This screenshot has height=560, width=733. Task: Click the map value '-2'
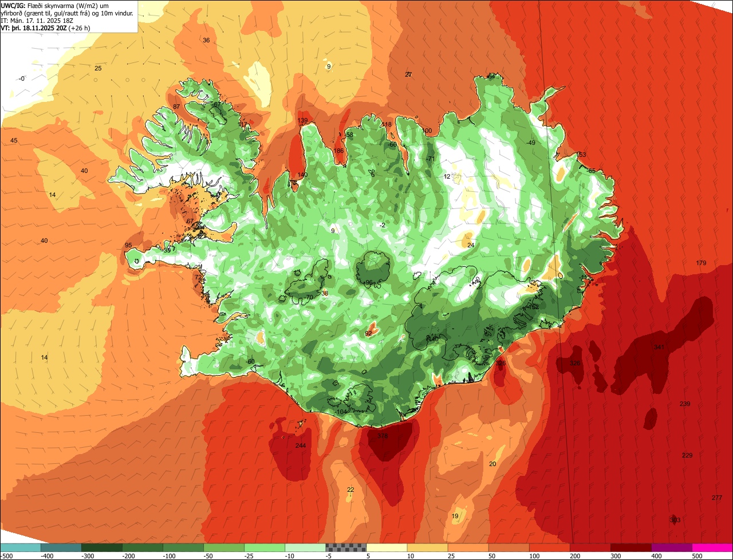(x=383, y=226)
